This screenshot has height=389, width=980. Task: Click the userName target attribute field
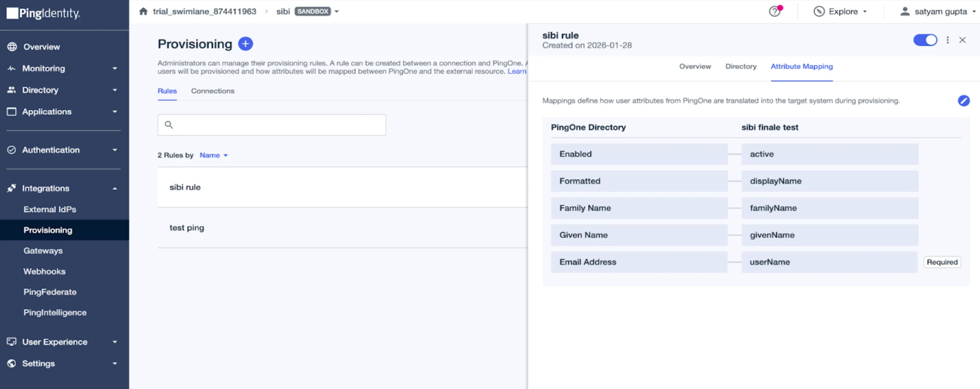(829, 262)
